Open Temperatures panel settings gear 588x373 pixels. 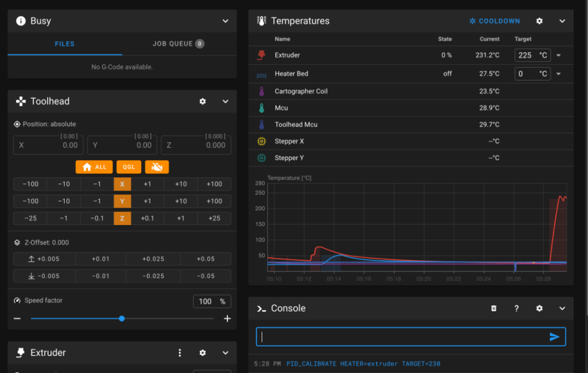click(x=539, y=21)
